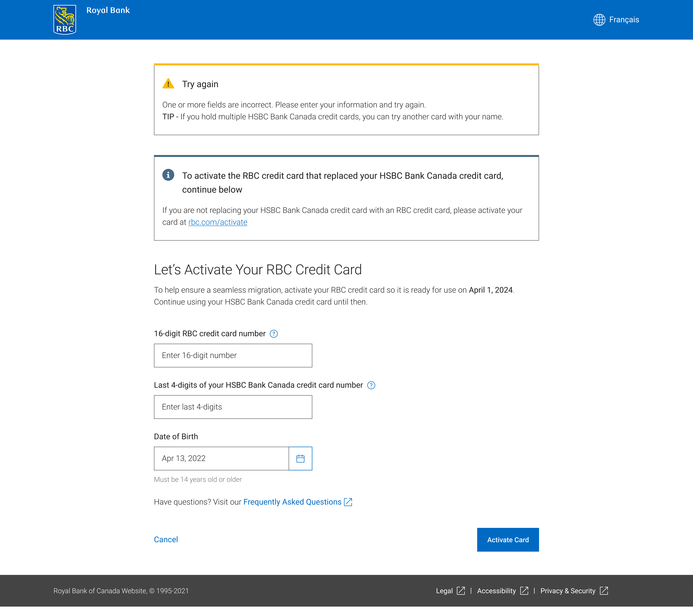Open Frequently Asked Questions link
The width and height of the screenshot is (693, 616).
292,502
